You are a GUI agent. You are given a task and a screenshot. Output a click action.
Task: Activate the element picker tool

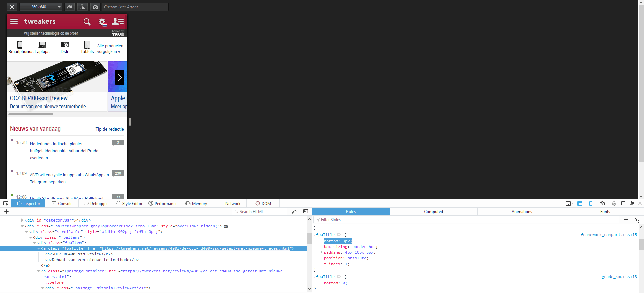click(x=6, y=203)
